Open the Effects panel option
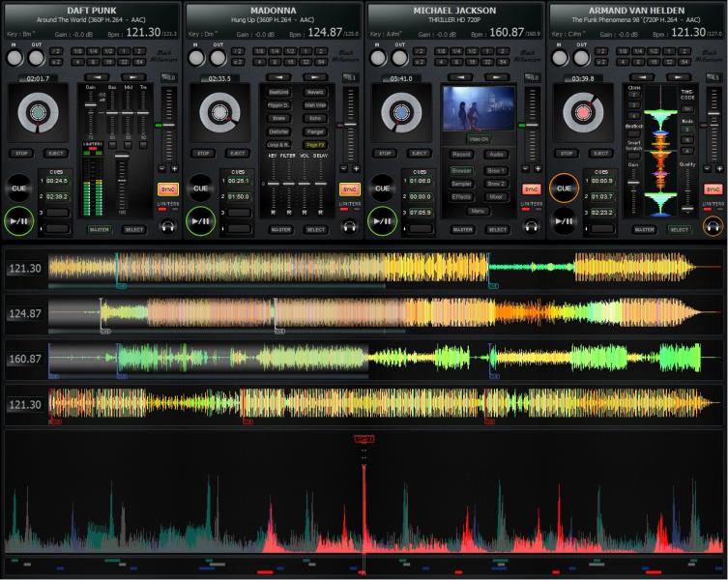The image size is (728, 580). [461, 196]
